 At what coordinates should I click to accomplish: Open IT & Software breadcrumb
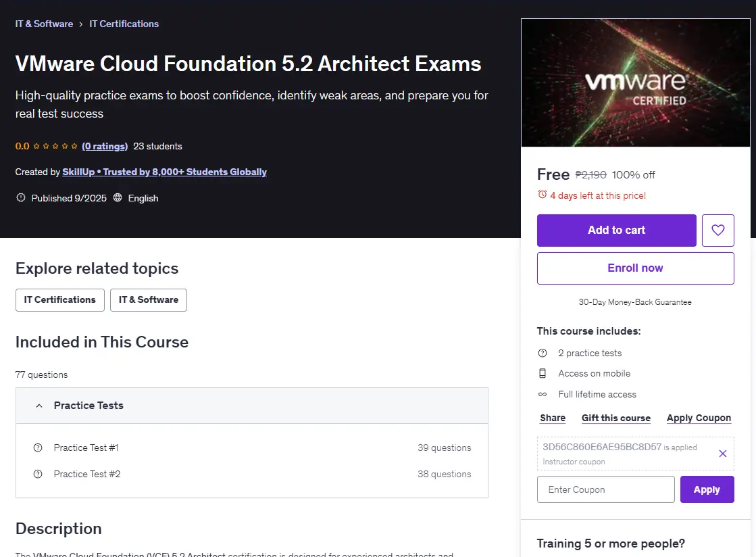(44, 24)
